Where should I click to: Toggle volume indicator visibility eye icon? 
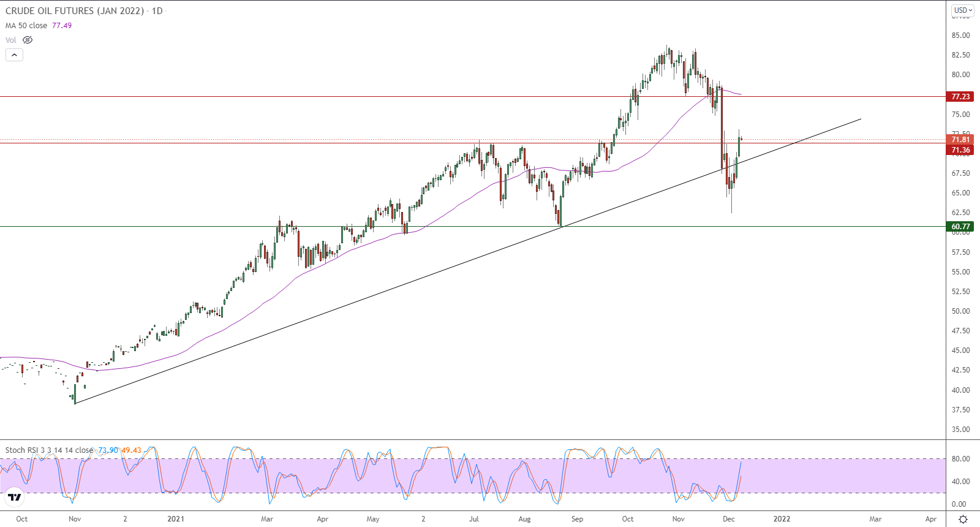pyautogui.click(x=28, y=40)
